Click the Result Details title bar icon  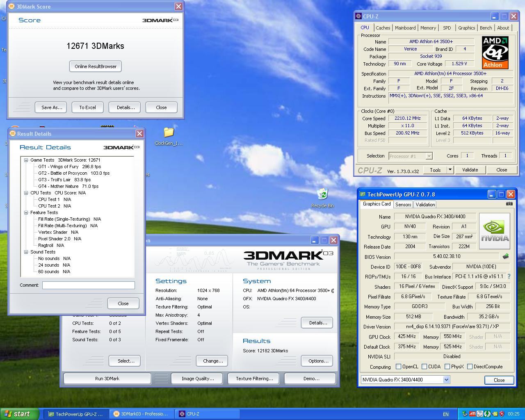pyautogui.click(x=12, y=134)
